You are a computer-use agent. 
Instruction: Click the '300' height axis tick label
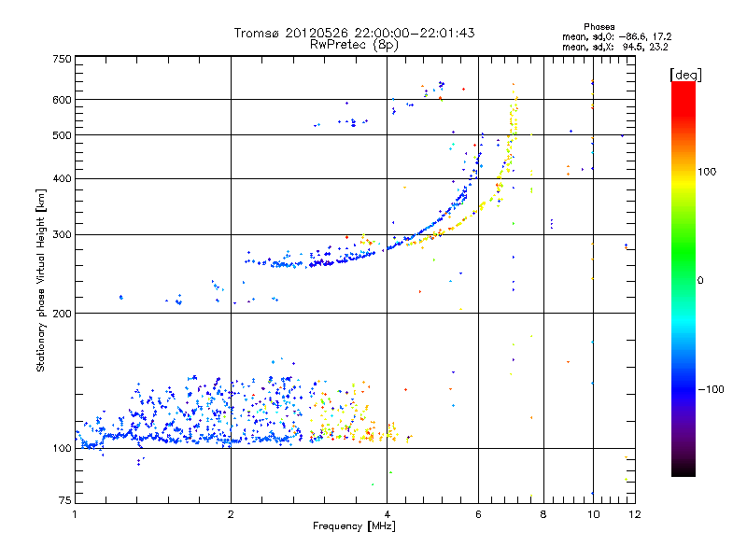click(x=62, y=235)
